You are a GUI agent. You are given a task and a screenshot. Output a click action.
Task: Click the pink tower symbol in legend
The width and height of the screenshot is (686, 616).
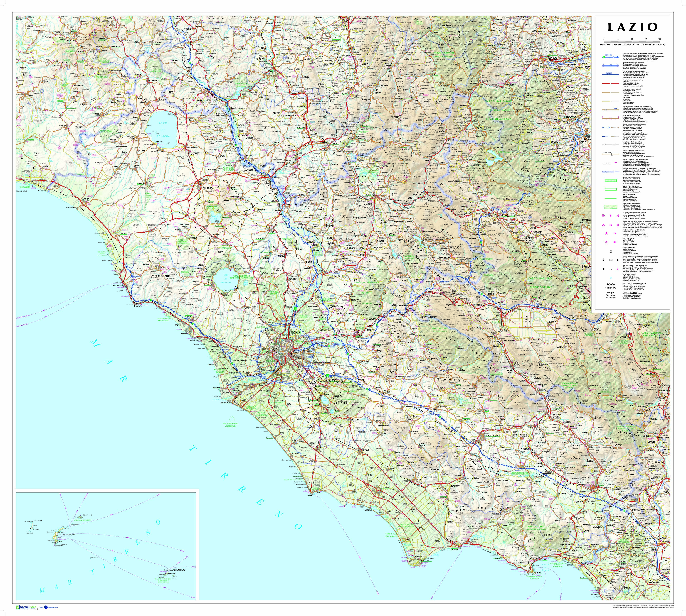611,216
